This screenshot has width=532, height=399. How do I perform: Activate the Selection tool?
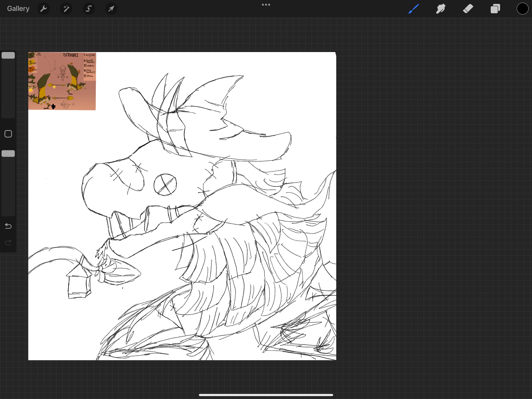89,9
